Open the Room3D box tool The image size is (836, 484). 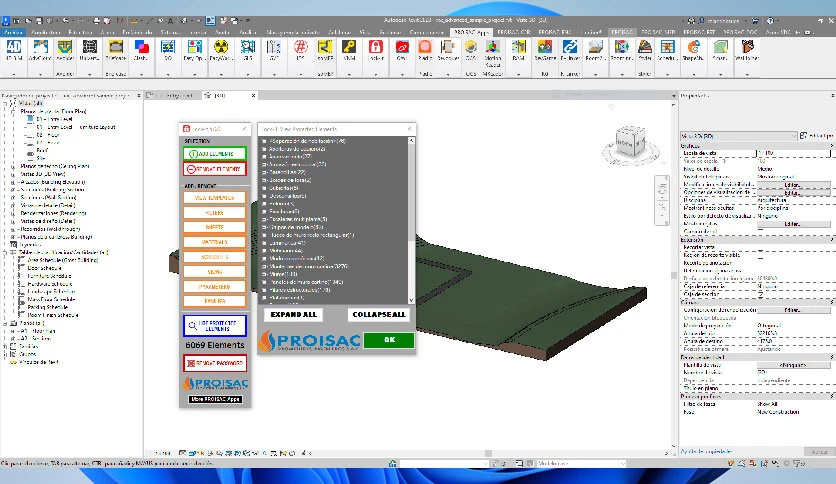pyautogui.click(x=595, y=50)
